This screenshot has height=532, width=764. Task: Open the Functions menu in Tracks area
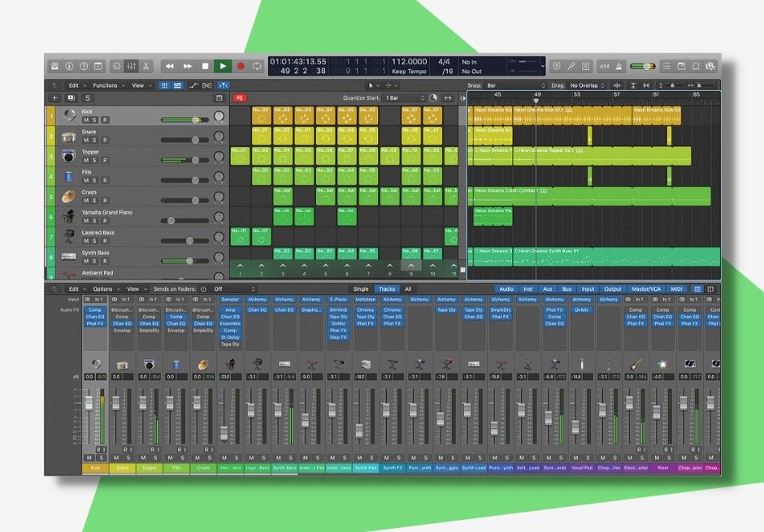coord(108,85)
